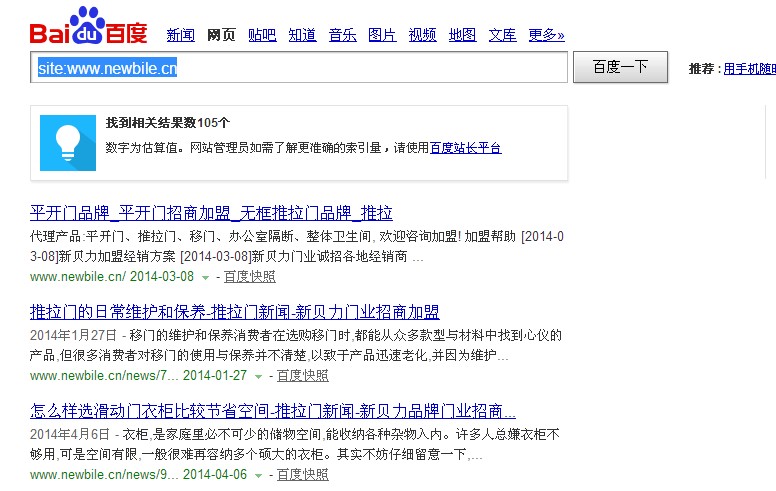The image size is (776, 491).
Task: Click the Baidu logo
Action: (89, 26)
